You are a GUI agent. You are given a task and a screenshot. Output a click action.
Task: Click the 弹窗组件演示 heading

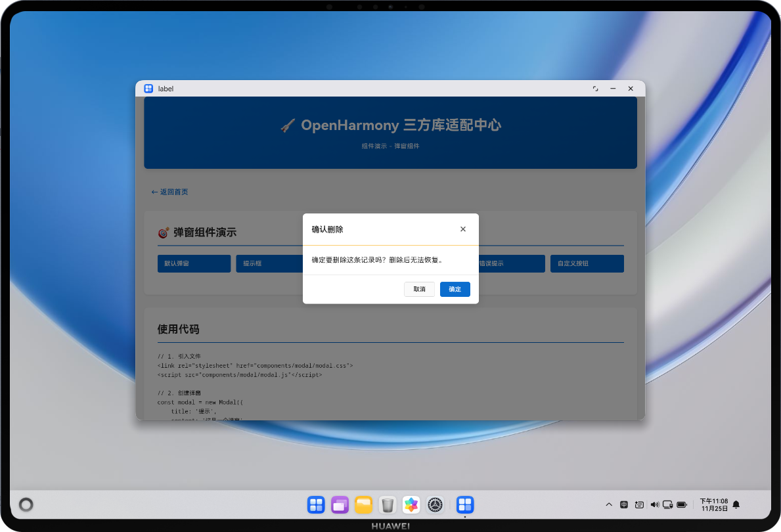pos(205,232)
